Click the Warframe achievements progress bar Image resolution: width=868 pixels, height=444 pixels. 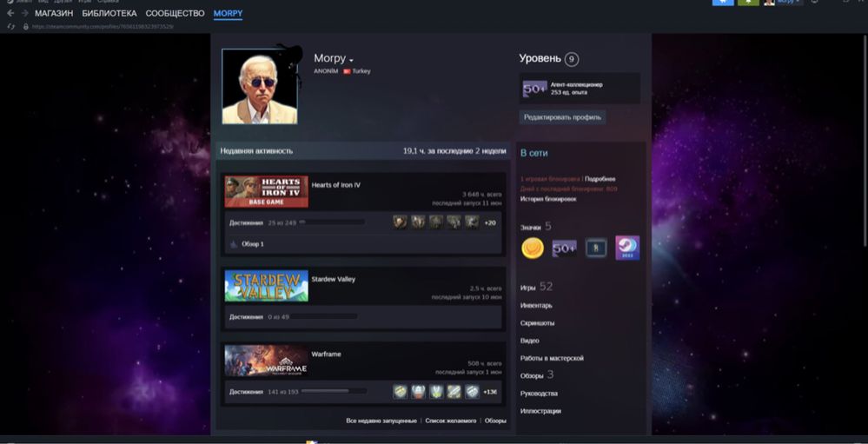click(334, 391)
